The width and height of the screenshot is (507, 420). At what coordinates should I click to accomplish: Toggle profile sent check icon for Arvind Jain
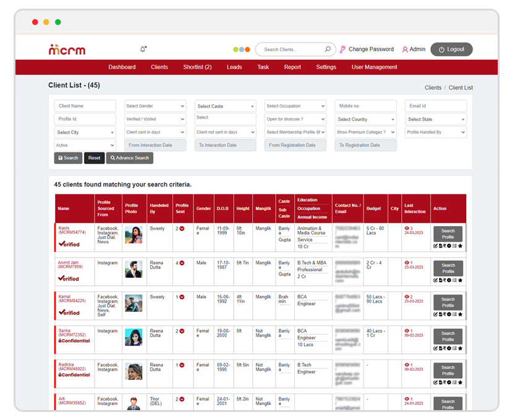click(182, 263)
